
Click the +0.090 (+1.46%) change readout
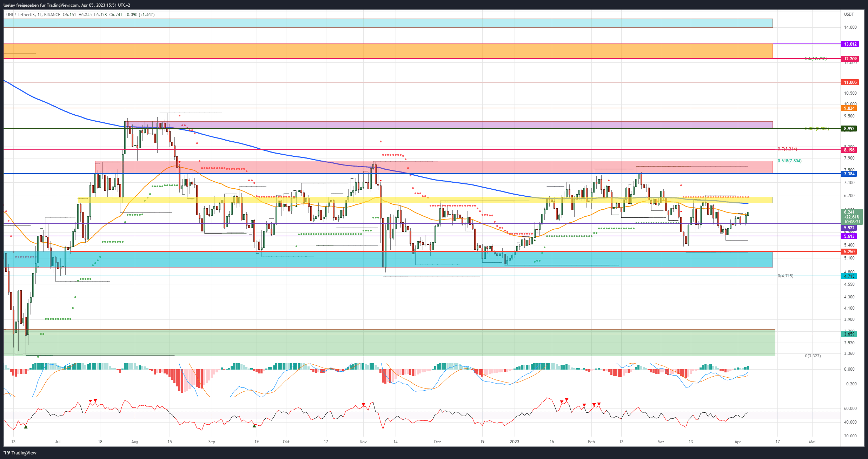click(140, 15)
